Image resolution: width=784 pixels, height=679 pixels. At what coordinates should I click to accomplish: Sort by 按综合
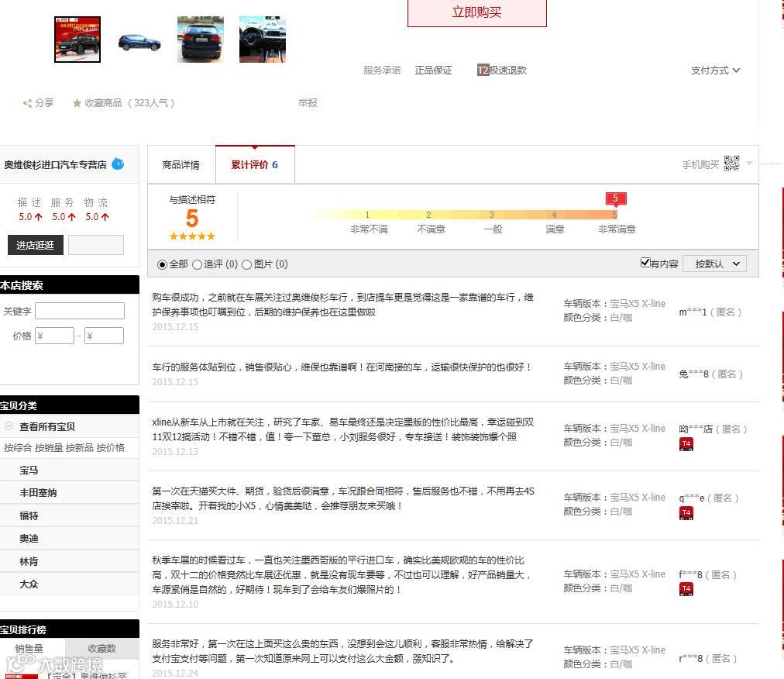18,448
